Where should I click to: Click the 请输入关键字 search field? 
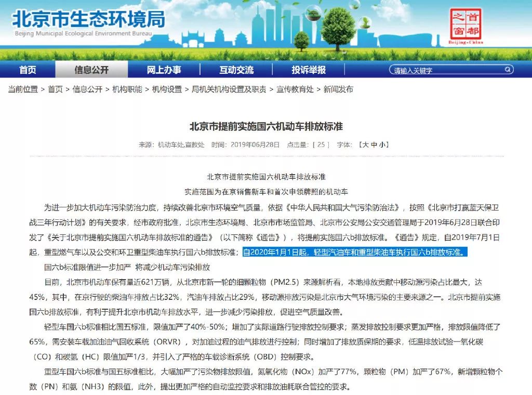447,70
